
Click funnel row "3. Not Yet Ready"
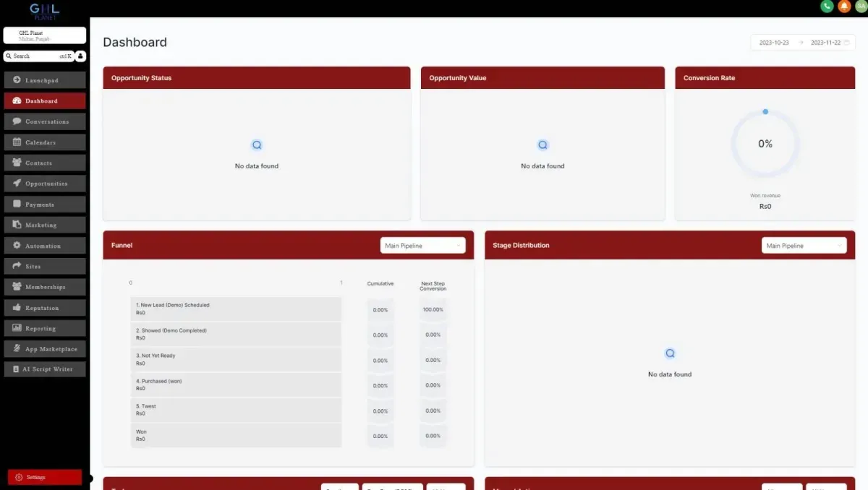(x=236, y=360)
